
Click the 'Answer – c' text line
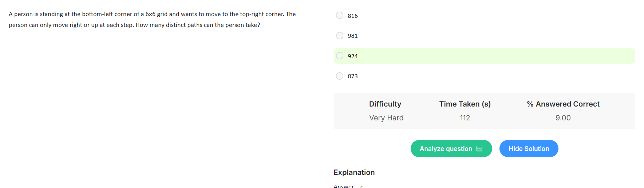coord(348,186)
